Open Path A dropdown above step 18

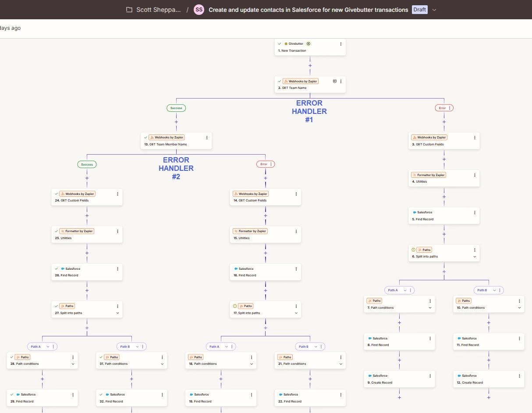[227, 346]
